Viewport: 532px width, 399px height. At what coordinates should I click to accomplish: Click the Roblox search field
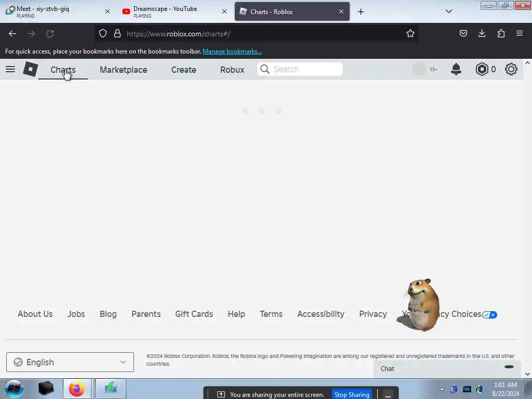point(300,69)
